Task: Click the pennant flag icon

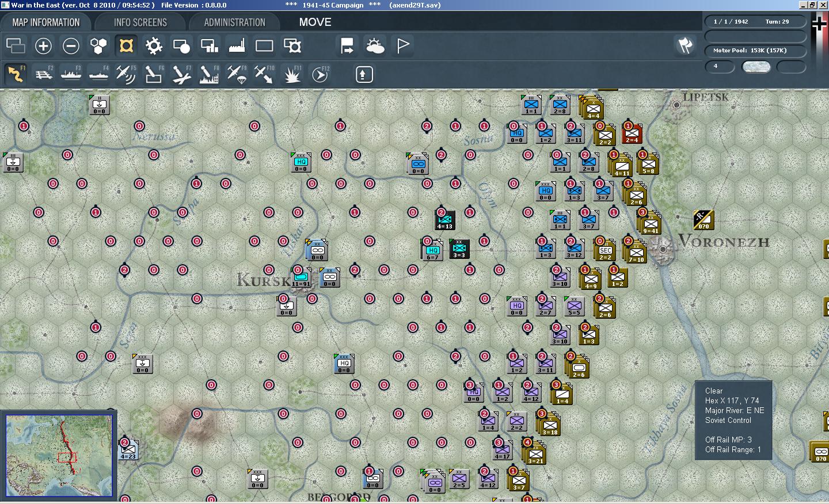Action: [402, 45]
